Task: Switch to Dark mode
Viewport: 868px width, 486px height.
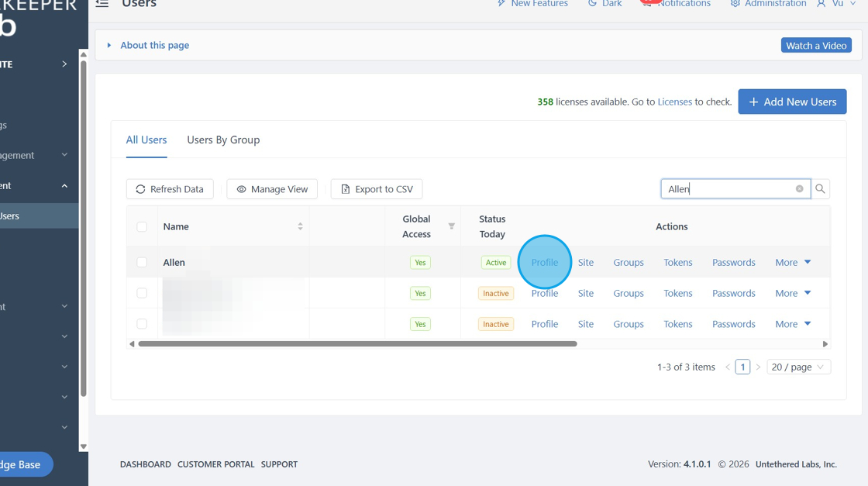Action: (604, 3)
